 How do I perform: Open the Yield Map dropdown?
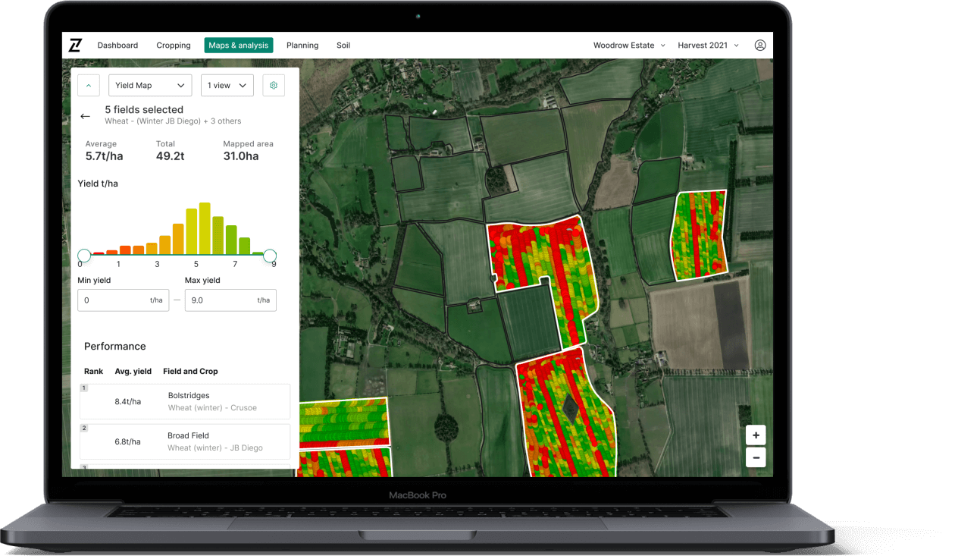coord(149,85)
